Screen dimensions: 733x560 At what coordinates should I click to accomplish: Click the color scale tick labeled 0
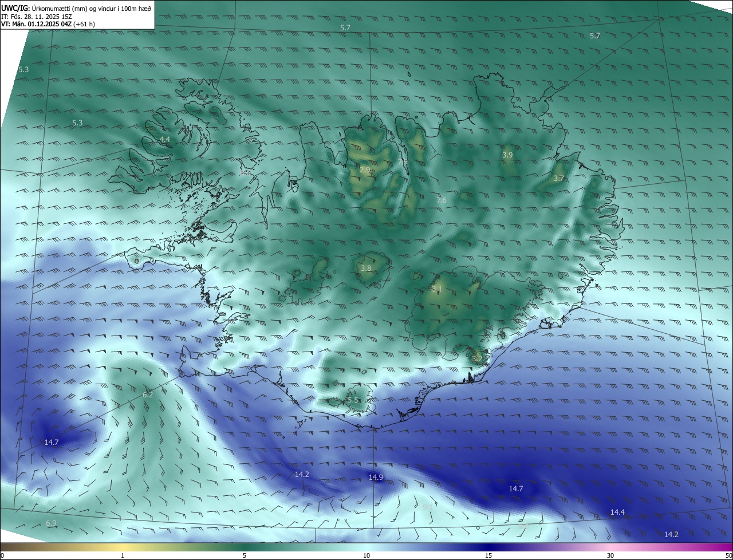(x=2, y=555)
